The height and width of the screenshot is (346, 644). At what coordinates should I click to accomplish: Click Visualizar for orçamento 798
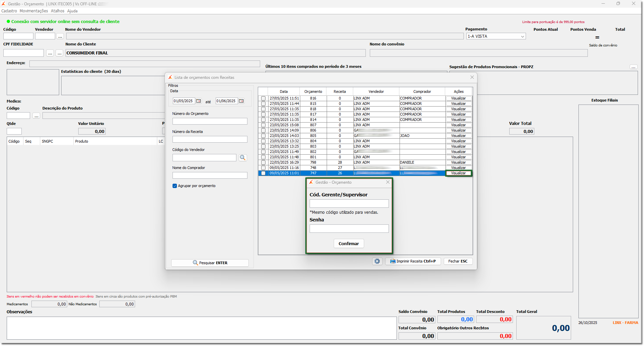coord(458,162)
